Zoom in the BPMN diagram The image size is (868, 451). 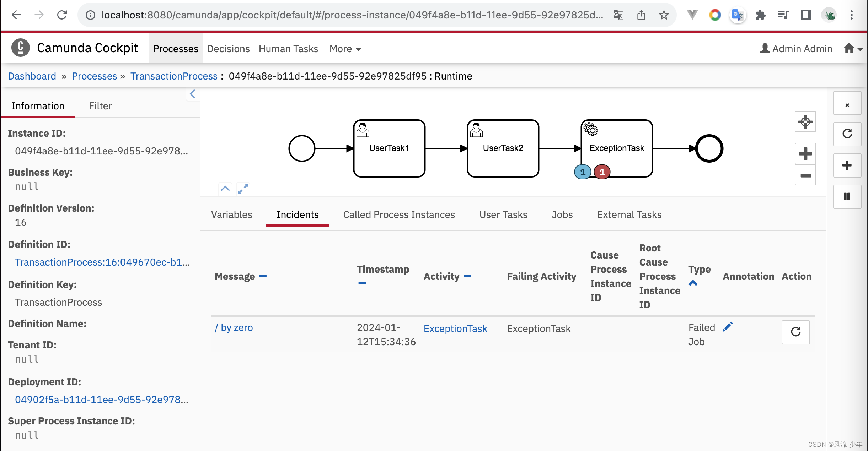coord(805,154)
